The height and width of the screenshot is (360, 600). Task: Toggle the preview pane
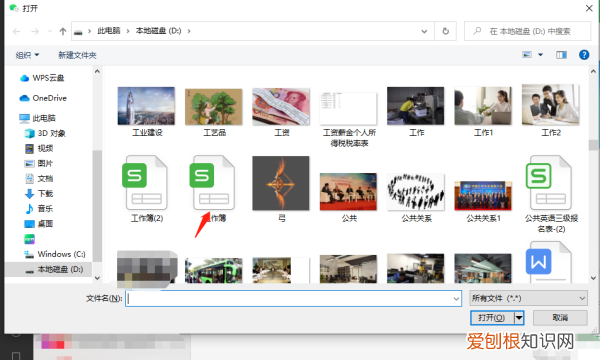coord(561,55)
